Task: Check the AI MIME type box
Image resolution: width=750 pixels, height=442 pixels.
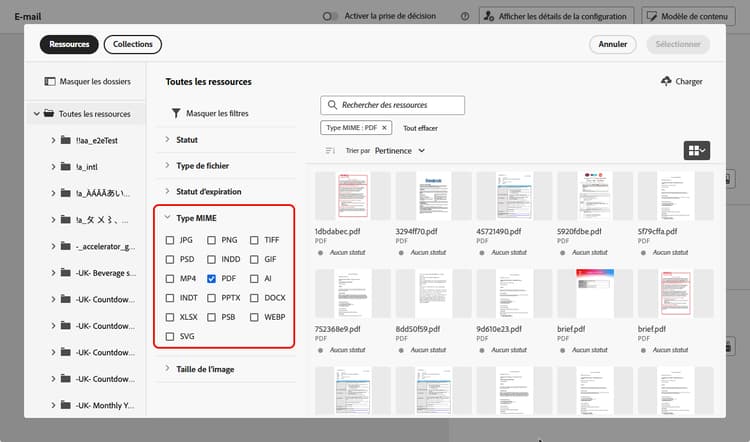Action: tap(254, 278)
